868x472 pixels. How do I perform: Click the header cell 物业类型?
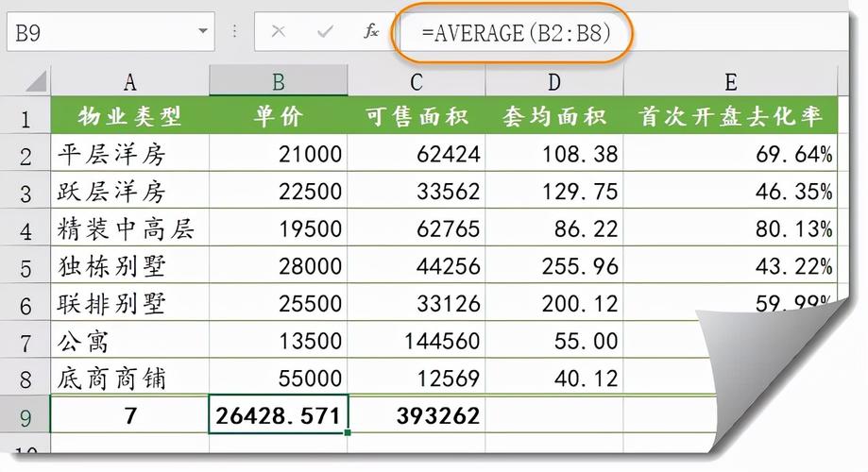[x=130, y=116]
